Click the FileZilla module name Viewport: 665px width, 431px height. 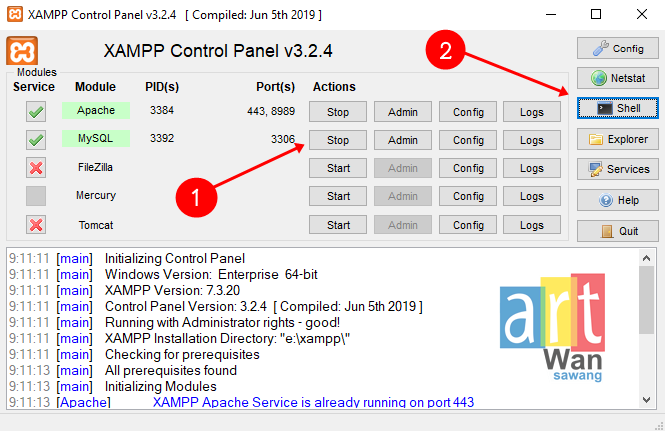pyautogui.click(x=95, y=167)
